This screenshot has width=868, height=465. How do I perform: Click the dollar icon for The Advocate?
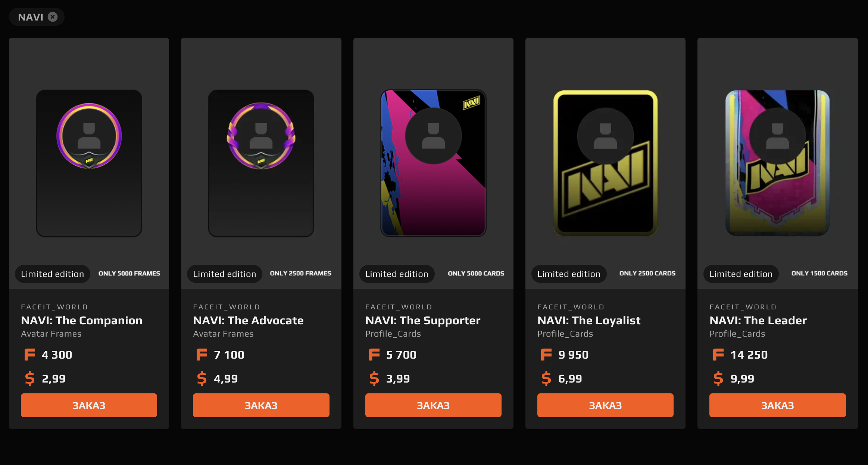coord(202,378)
